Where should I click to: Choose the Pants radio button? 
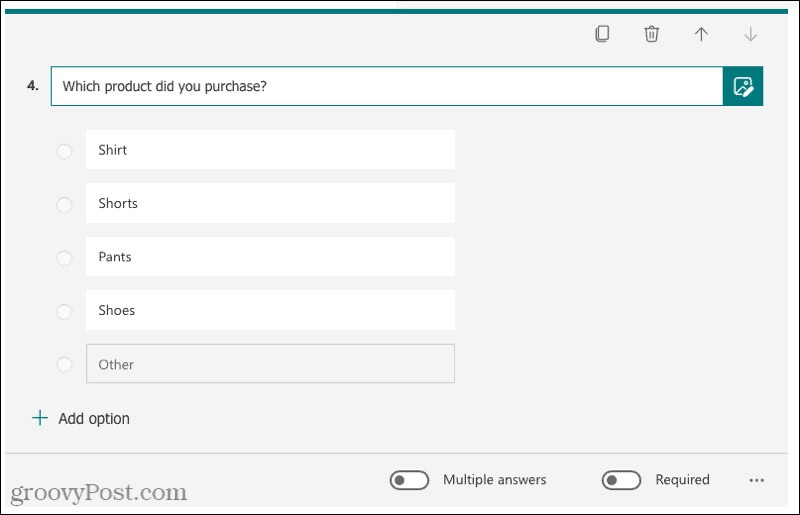coord(64,258)
